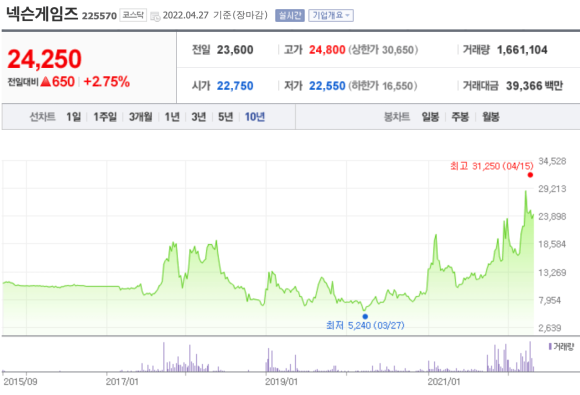
Task: Click the 최저 5,240 (03/27) label
Action: [365, 325]
